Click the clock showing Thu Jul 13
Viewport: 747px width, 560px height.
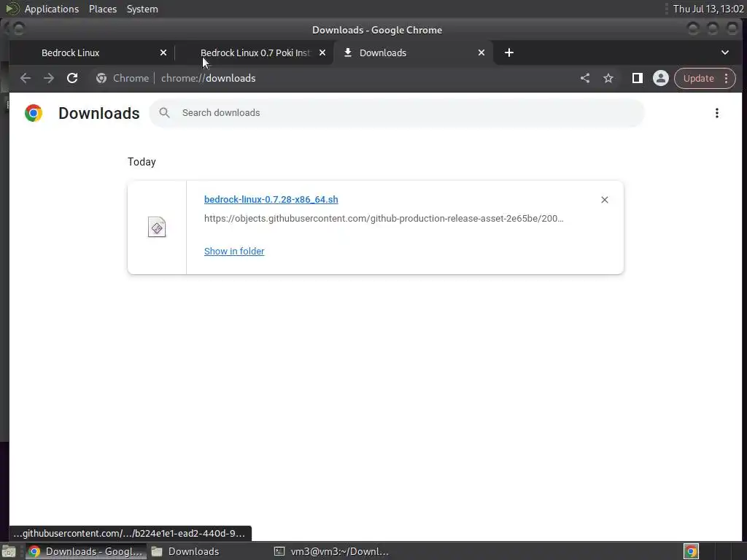(708, 9)
